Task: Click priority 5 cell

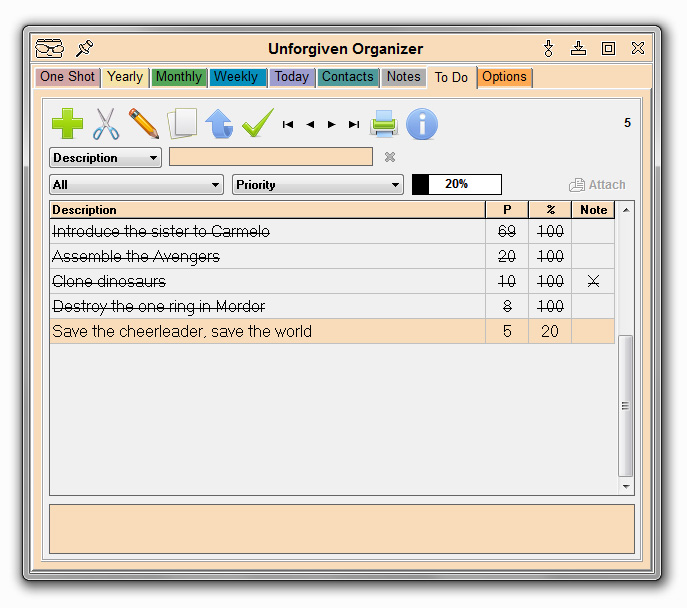Action: pos(507,331)
